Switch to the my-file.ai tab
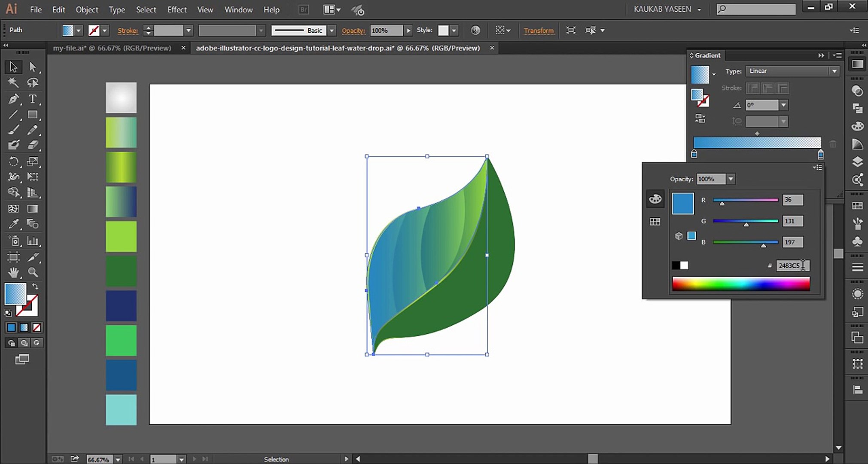The width and height of the screenshot is (868, 464). 112,48
